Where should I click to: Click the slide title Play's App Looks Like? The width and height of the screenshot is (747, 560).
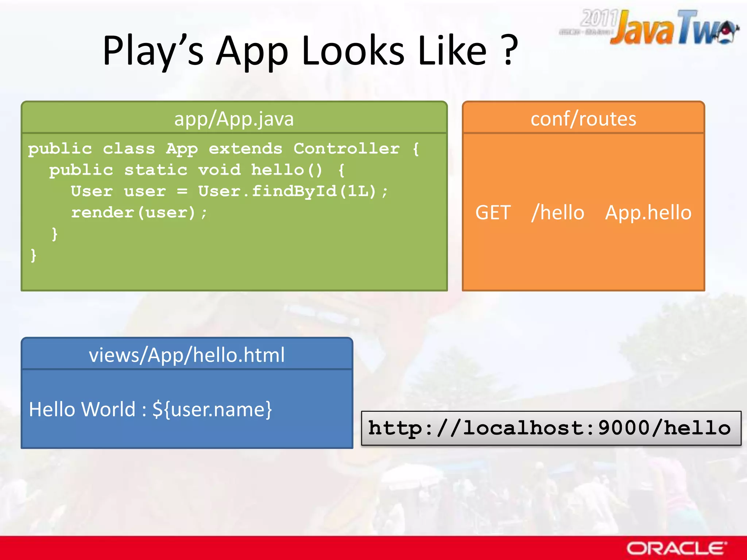(x=310, y=50)
